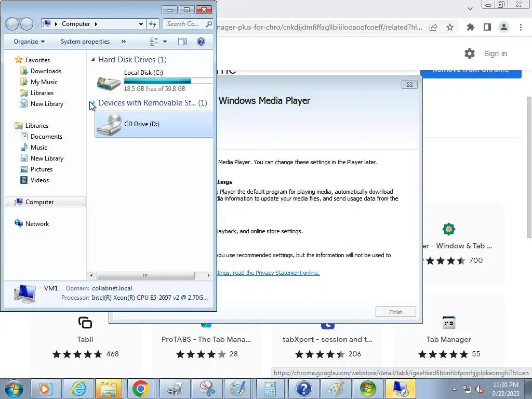Open Web Store settings gear icon

470,54
